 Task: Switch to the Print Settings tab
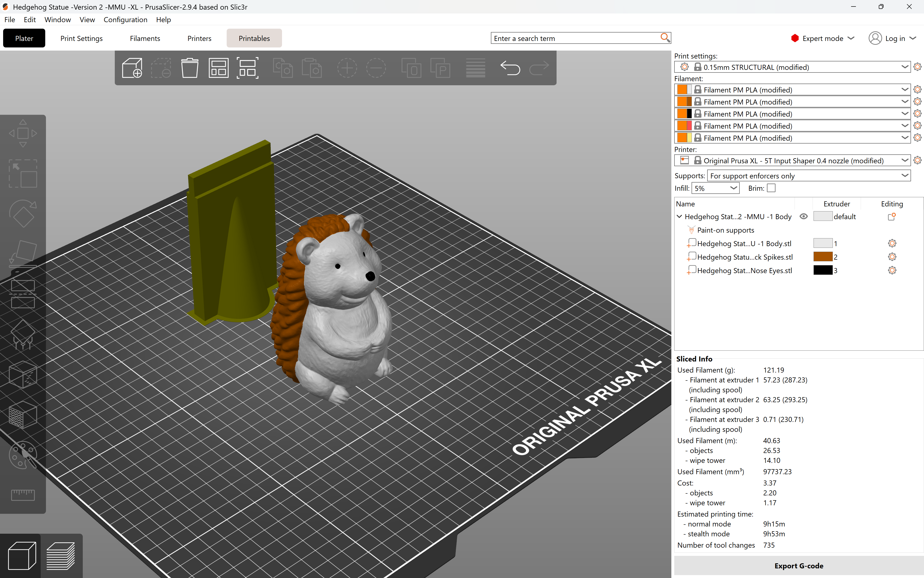click(81, 38)
